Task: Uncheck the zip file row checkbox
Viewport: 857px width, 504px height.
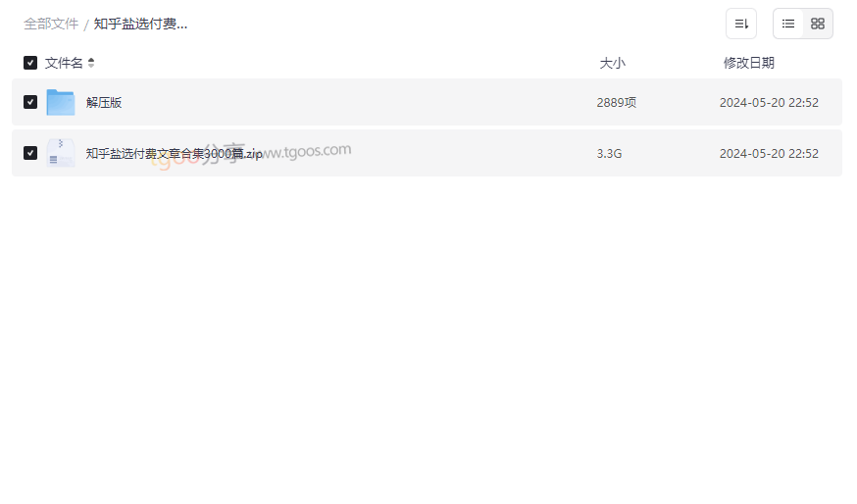Action: pyautogui.click(x=30, y=153)
